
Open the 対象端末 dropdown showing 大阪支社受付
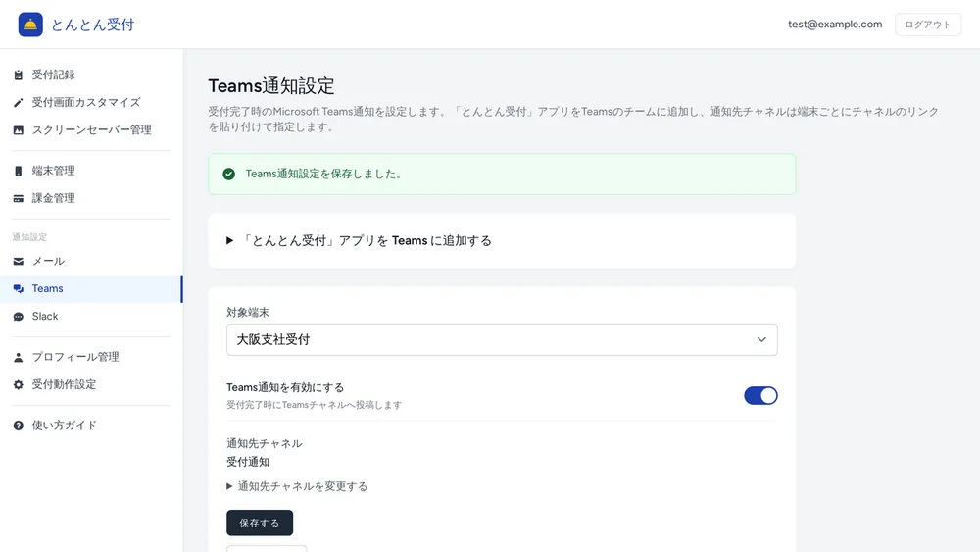point(502,339)
